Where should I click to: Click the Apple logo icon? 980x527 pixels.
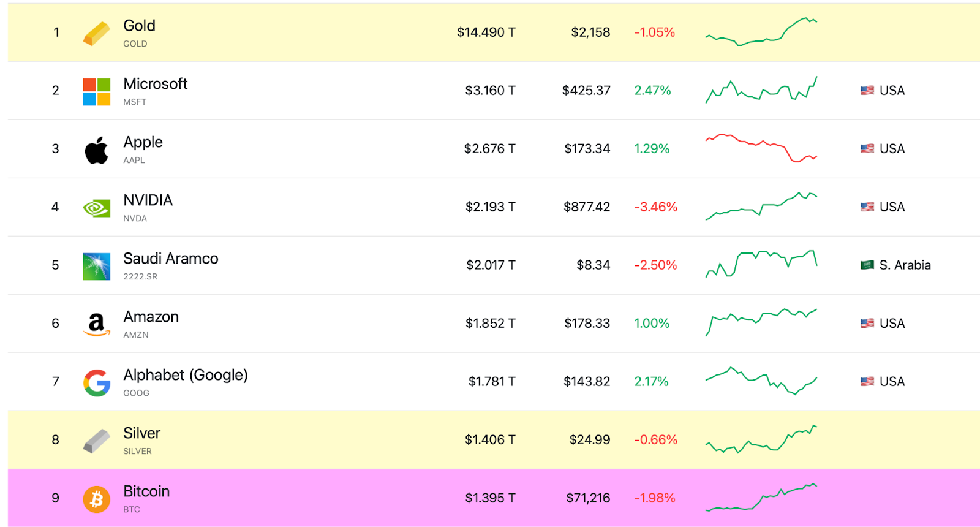(96, 150)
